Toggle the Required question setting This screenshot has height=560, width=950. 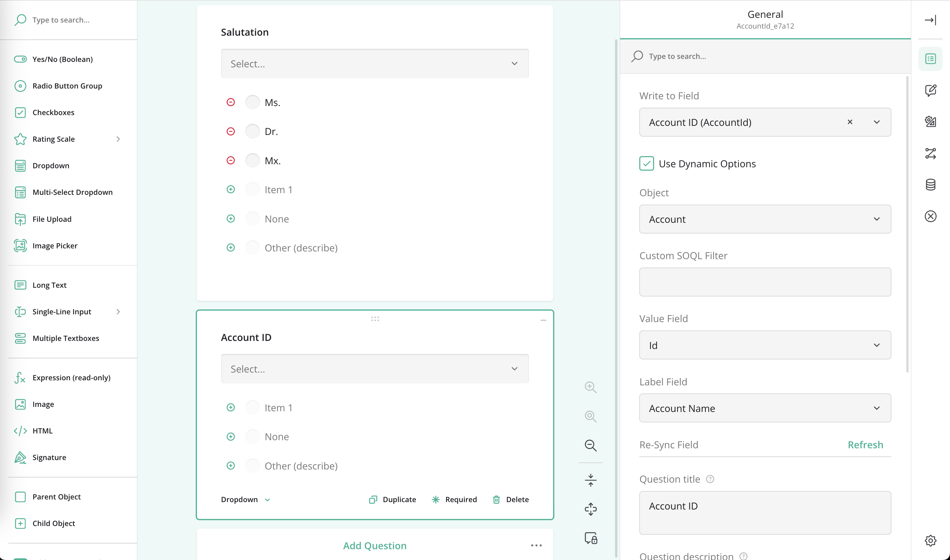454,499
